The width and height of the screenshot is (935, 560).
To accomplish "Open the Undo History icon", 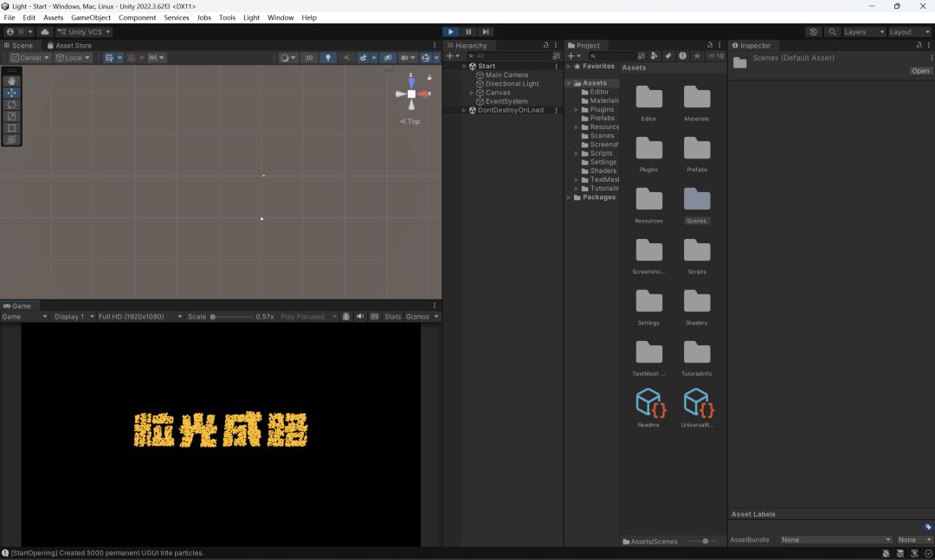I will click(813, 32).
